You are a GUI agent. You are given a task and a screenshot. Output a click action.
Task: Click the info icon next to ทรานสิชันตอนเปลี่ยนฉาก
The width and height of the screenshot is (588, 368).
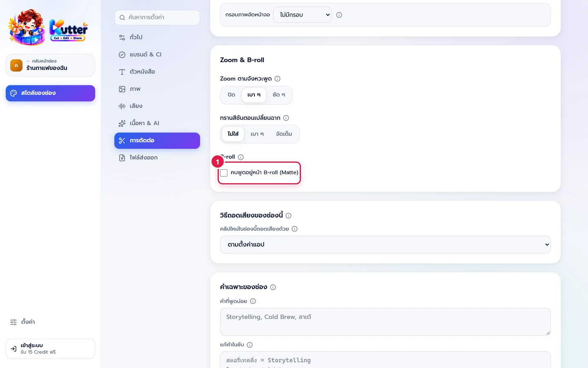286,118
